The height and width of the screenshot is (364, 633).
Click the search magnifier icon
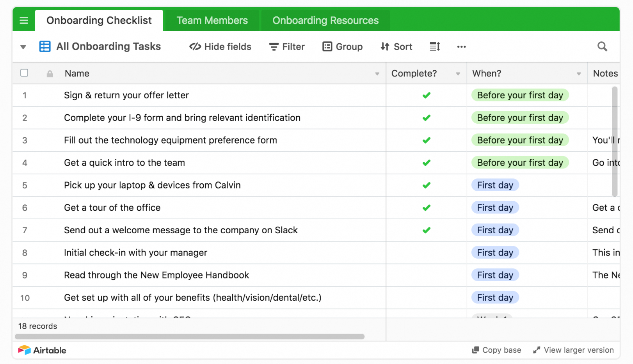(x=602, y=46)
